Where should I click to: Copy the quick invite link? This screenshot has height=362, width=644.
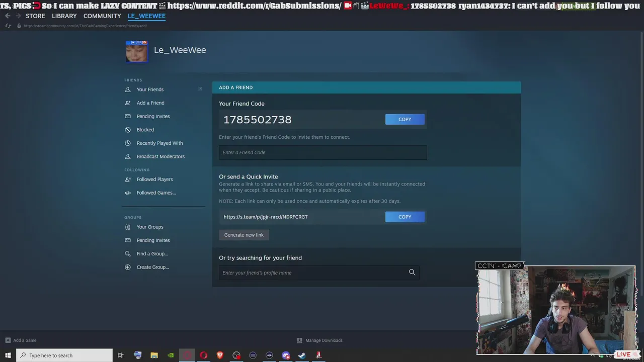pos(405,217)
